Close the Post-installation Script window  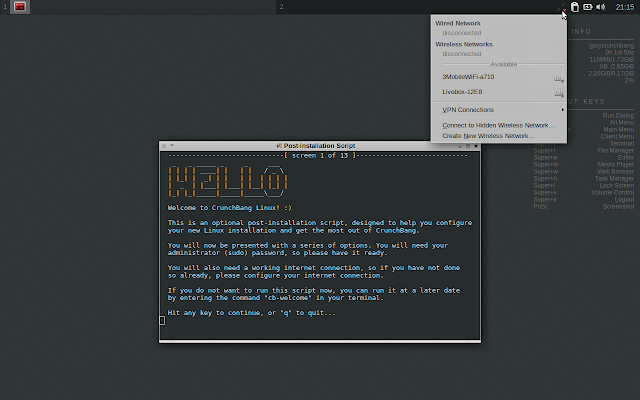(476, 146)
